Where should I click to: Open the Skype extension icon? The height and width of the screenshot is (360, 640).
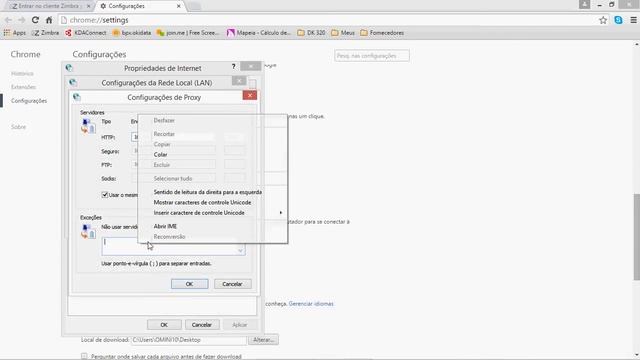tap(618, 20)
